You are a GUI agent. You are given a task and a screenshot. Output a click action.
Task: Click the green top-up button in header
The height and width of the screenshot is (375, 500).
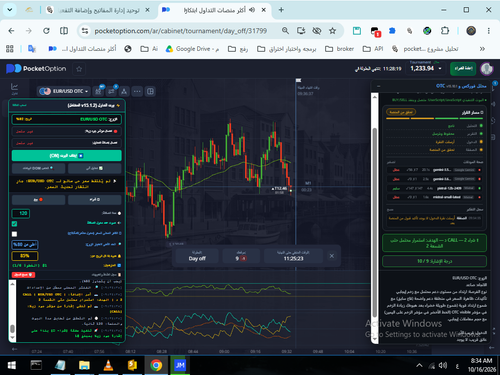tap(463, 68)
